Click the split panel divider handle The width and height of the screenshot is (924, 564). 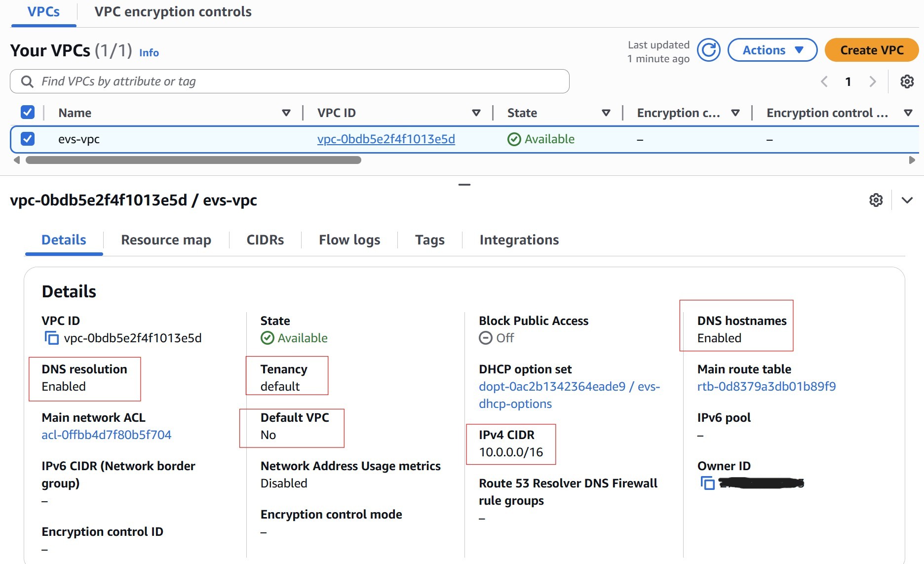(x=464, y=184)
